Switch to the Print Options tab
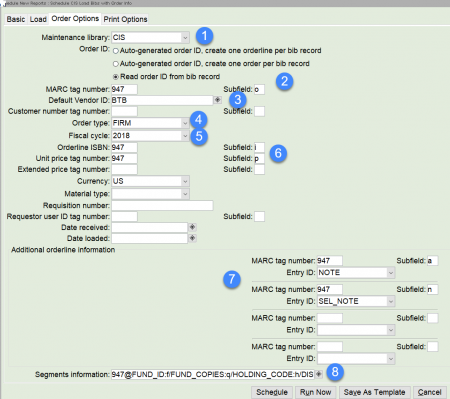Viewport: 450px width, 399px height. click(125, 19)
